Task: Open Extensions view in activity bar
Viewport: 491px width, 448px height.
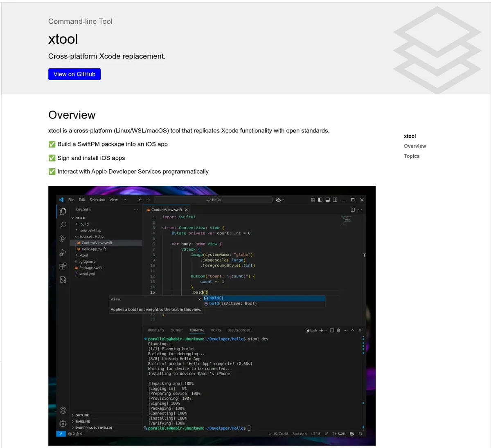Action: 63,266
